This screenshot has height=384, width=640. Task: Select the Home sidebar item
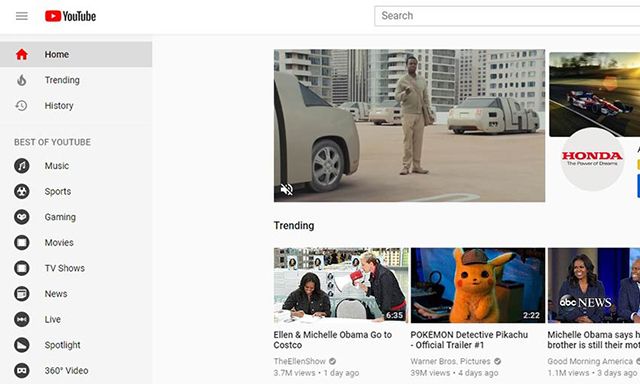(x=76, y=54)
